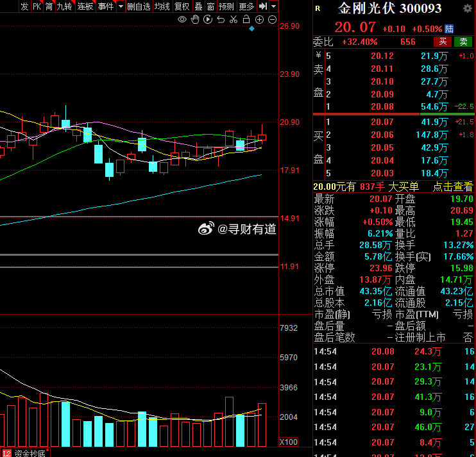The height and width of the screenshot is (457, 476).
Task: Click the red 买 buy button
Action: 442,42
